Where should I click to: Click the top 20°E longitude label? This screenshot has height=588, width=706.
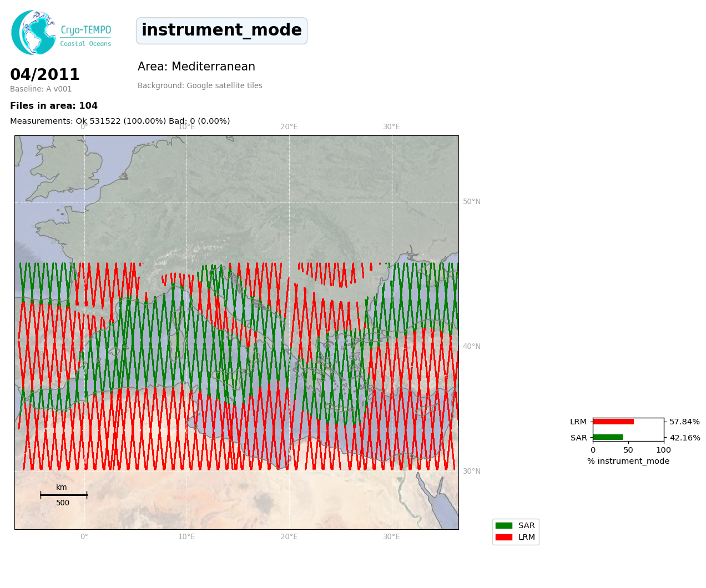(x=289, y=127)
